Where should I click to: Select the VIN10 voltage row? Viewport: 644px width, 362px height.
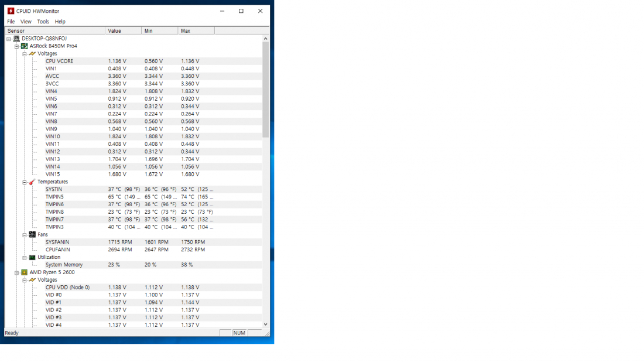pos(153,136)
